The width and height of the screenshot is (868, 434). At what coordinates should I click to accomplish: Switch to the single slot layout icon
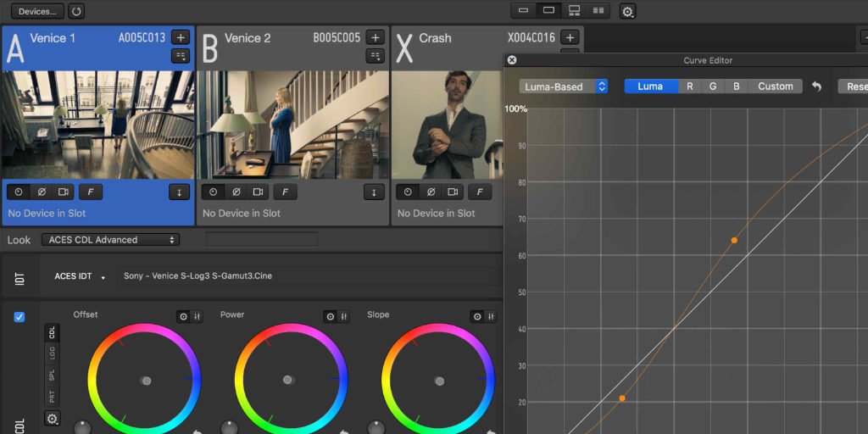click(x=548, y=10)
